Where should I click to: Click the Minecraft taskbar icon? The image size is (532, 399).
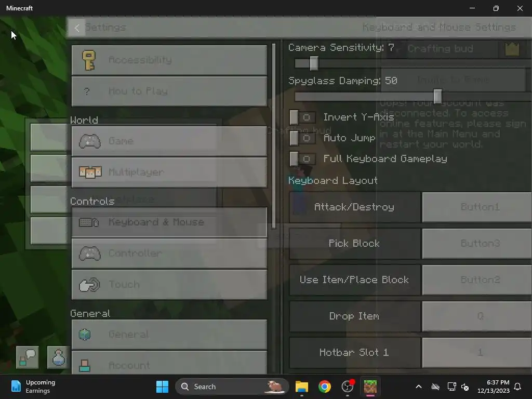tap(370, 387)
